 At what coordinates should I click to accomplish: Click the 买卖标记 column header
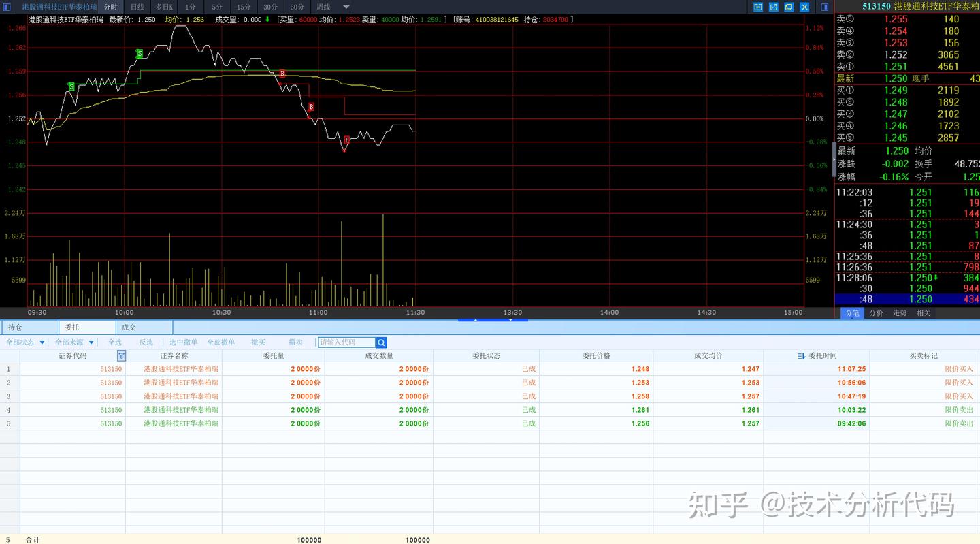click(x=924, y=356)
